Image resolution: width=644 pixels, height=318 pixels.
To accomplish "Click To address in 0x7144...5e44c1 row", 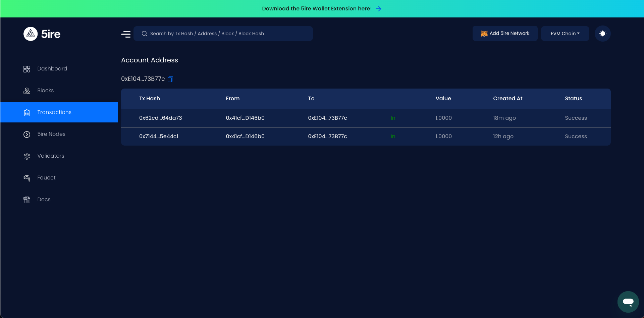I will [327, 137].
